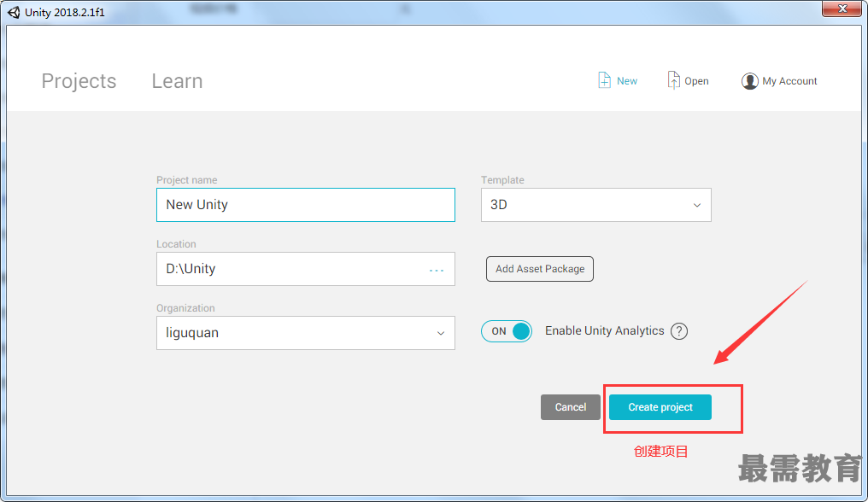Screen dimensions: 868x502
Task: Select the Open label in header
Action: coord(696,81)
